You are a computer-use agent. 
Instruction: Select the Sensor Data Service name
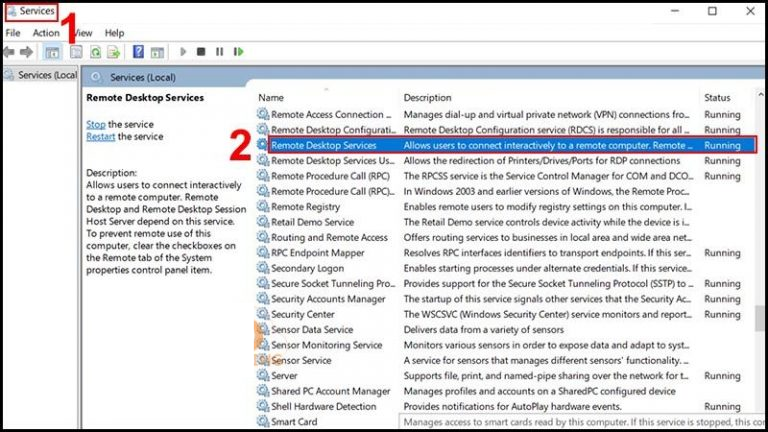pyautogui.click(x=312, y=330)
